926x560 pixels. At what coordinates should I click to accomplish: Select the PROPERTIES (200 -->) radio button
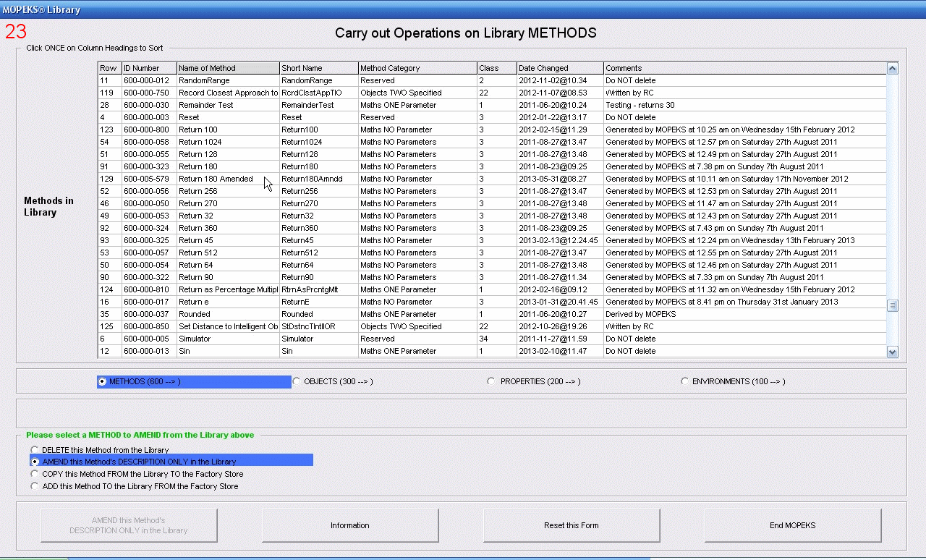click(x=491, y=381)
